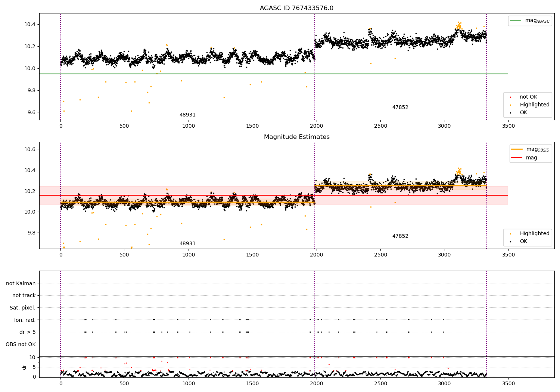The image size is (560, 392).
Task: Click OBSID label "47852" in the middle plot
Action: click(x=400, y=236)
